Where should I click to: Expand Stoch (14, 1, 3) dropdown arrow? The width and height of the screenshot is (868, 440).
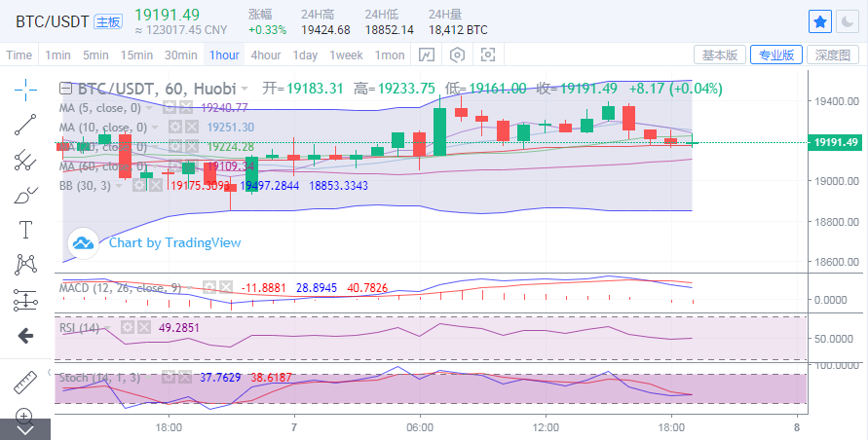(x=149, y=378)
